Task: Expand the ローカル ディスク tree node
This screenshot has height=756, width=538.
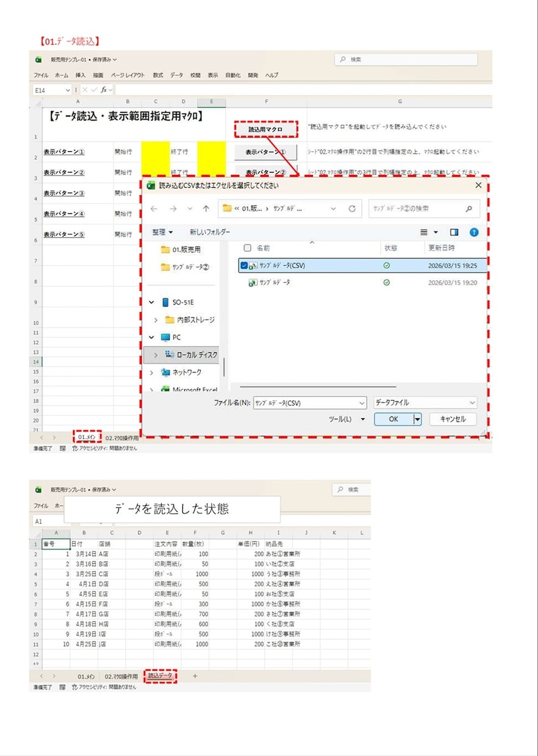Action: tap(156, 354)
